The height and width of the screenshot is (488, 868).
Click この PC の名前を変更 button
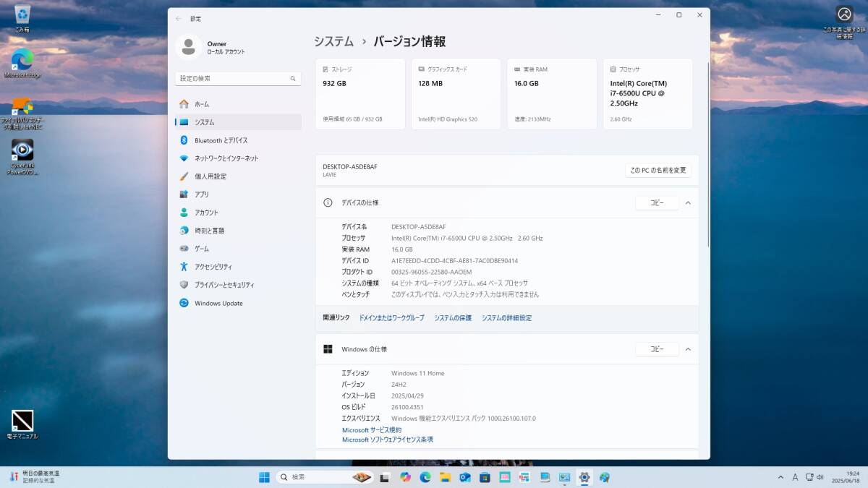[658, 171]
